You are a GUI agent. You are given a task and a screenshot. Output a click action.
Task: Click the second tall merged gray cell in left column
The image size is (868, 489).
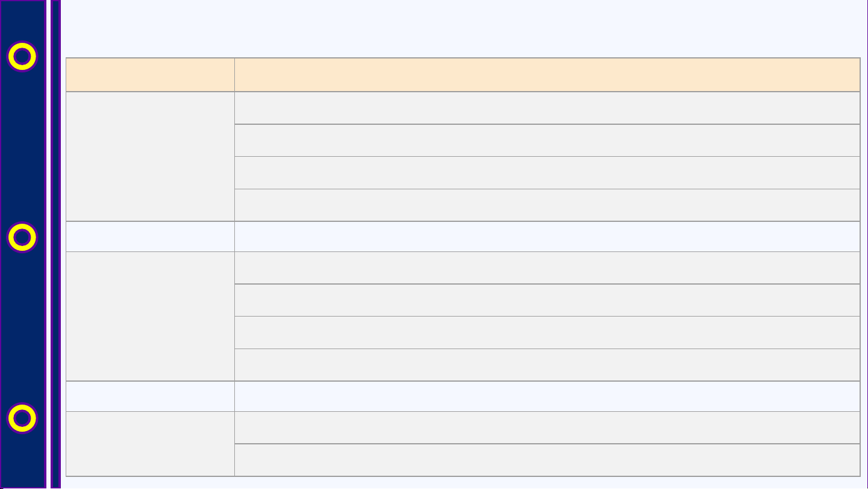click(150, 316)
